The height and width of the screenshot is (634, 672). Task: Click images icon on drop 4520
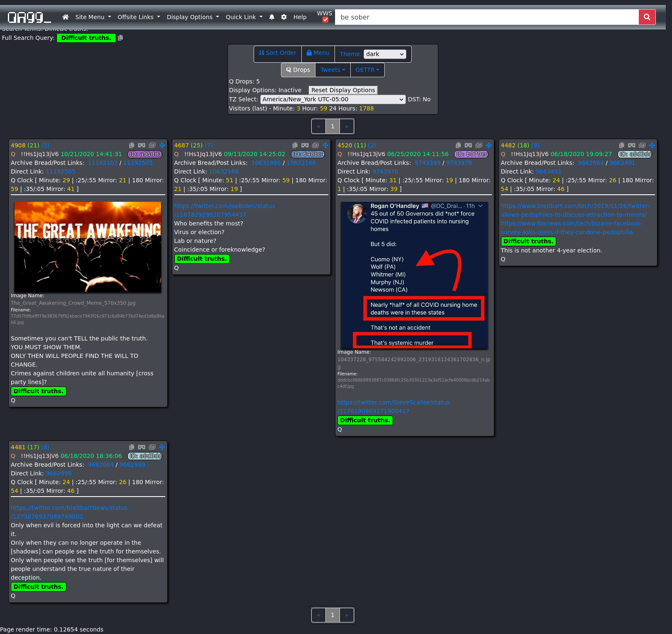pyautogui.click(x=479, y=145)
